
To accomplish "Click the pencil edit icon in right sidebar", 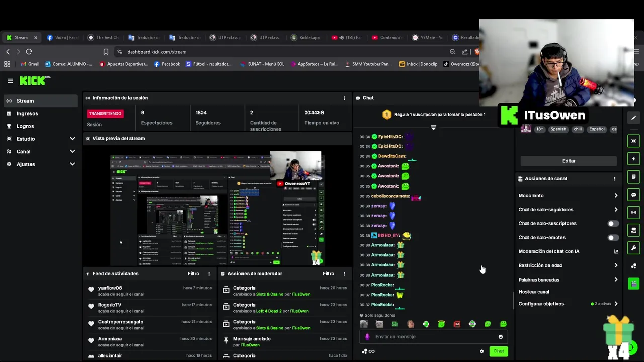I will click(633, 118).
